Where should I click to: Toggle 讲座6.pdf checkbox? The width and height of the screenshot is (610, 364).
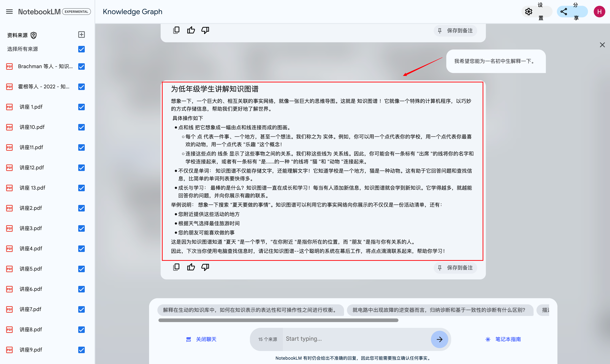click(x=81, y=289)
